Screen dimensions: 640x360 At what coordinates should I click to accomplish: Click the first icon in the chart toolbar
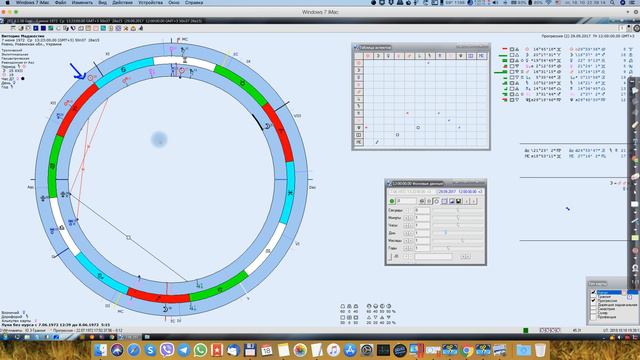(x=13, y=28)
